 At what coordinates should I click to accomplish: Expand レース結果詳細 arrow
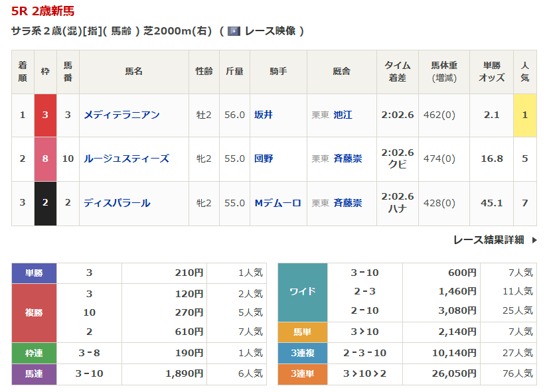(534, 240)
